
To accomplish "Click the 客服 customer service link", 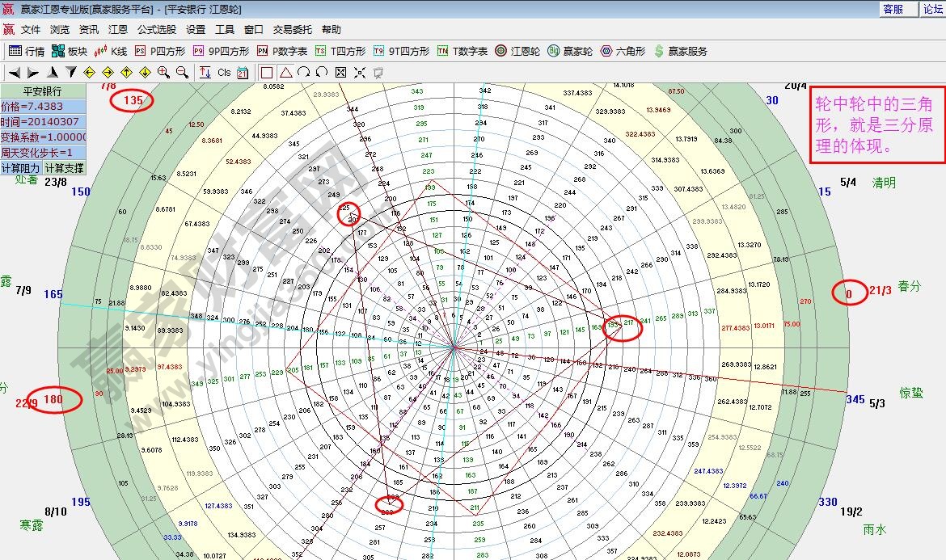I will pos(893,9).
